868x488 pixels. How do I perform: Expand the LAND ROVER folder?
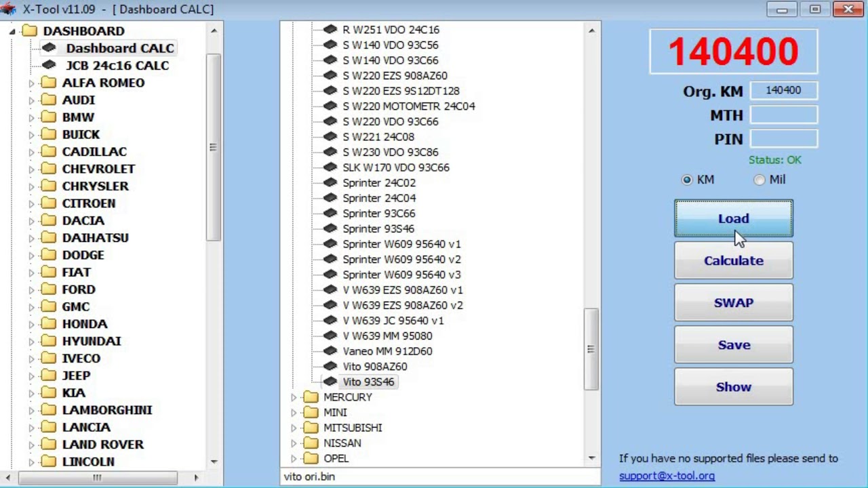[31, 445]
